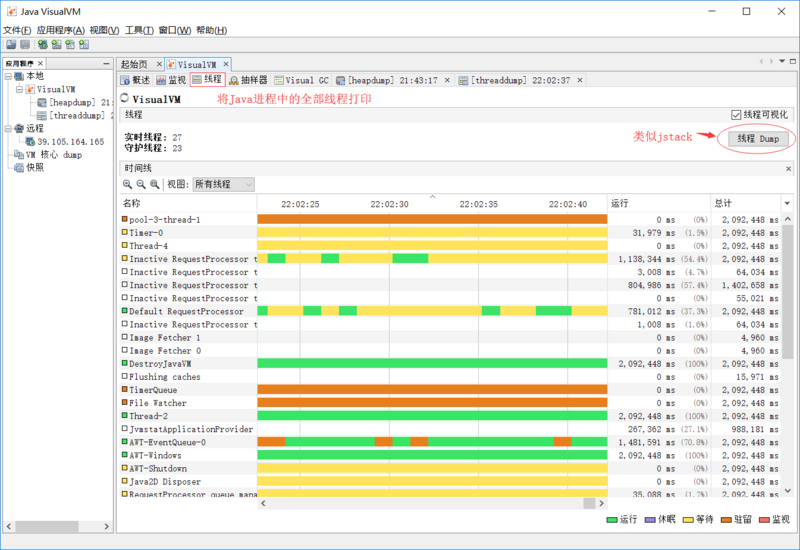Select the Java2D Disposer thread row
800x550 pixels.
coord(449,482)
